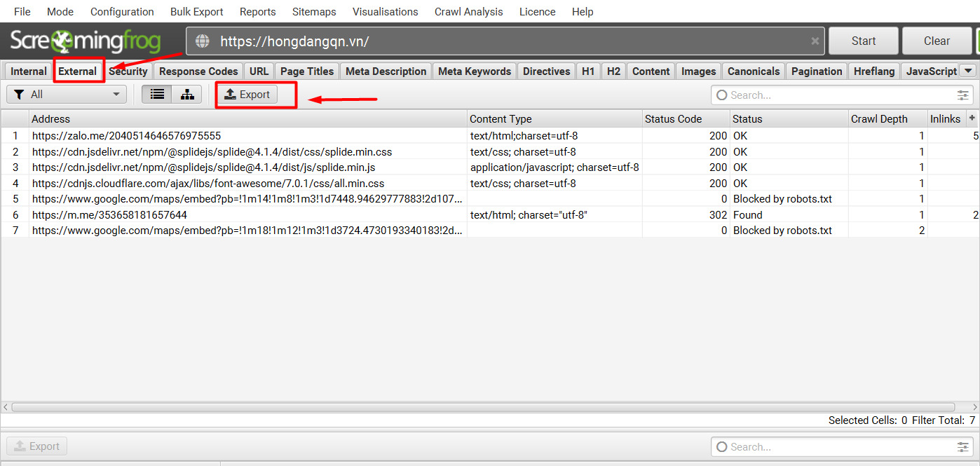This screenshot has width=980, height=466.
Task: Open the All filter dropdown
Action: (67, 95)
